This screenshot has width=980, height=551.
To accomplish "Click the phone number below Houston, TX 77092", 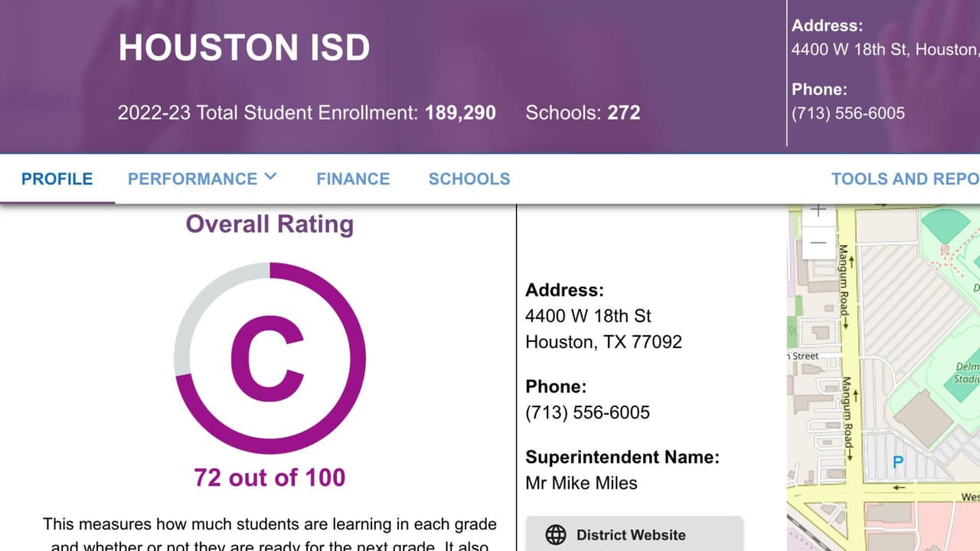I will click(x=587, y=412).
